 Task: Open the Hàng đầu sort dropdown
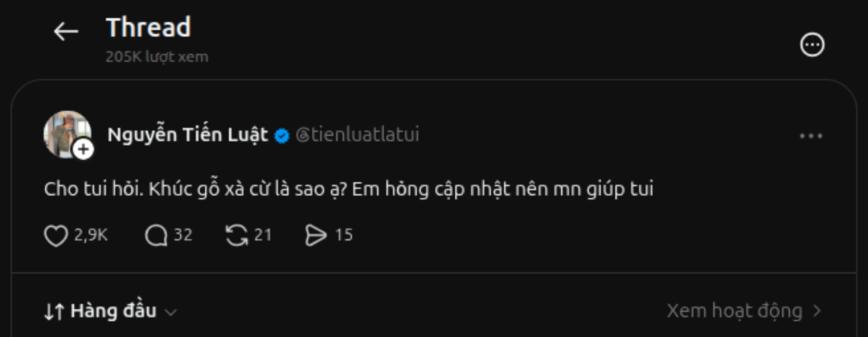[111, 311]
